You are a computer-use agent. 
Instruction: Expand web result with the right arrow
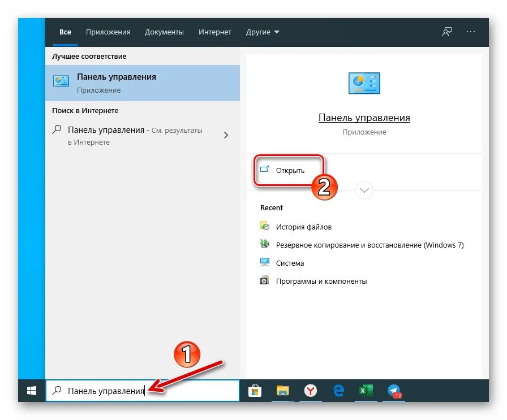pyautogui.click(x=226, y=135)
